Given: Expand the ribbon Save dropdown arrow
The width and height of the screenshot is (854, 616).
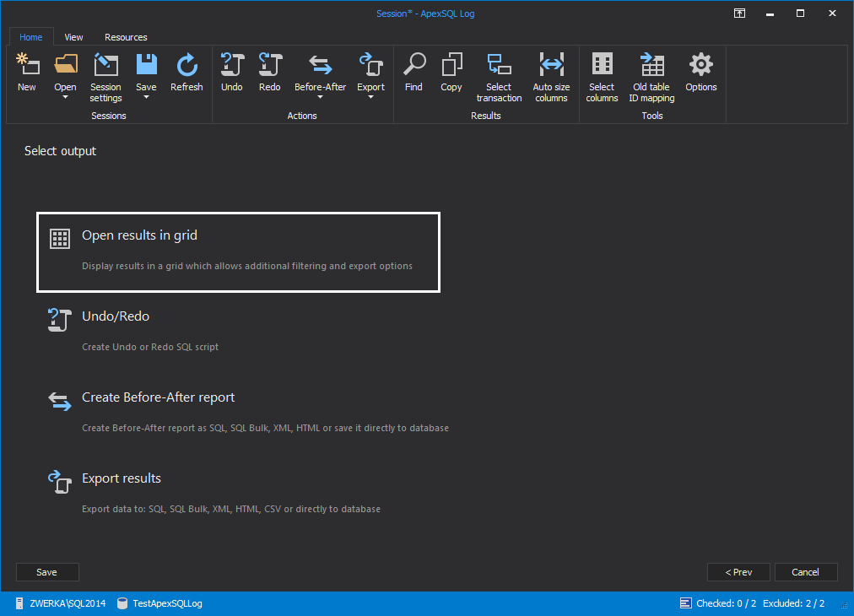Looking at the screenshot, I should point(146,98).
